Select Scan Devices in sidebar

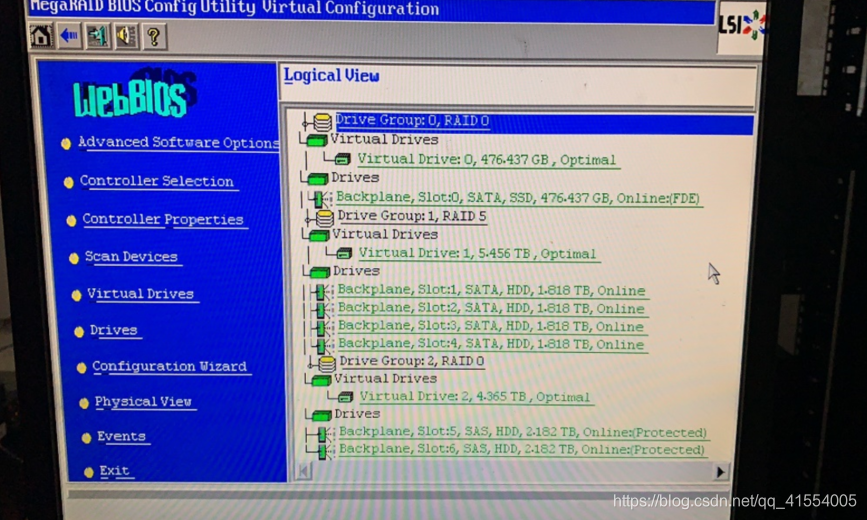pyautogui.click(x=131, y=257)
